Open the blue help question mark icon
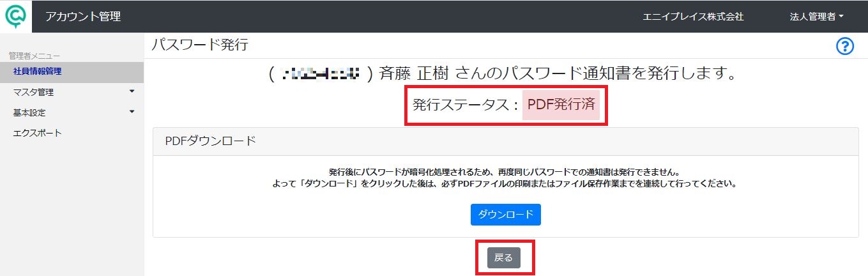 click(x=845, y=46)
